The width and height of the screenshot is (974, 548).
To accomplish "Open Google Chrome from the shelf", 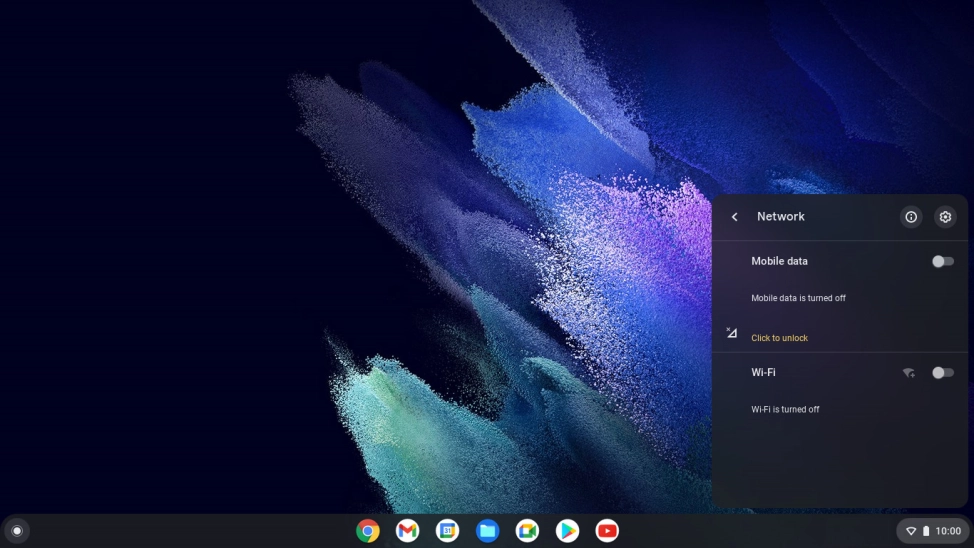I will pyautogui.click(x=368, y=531).
